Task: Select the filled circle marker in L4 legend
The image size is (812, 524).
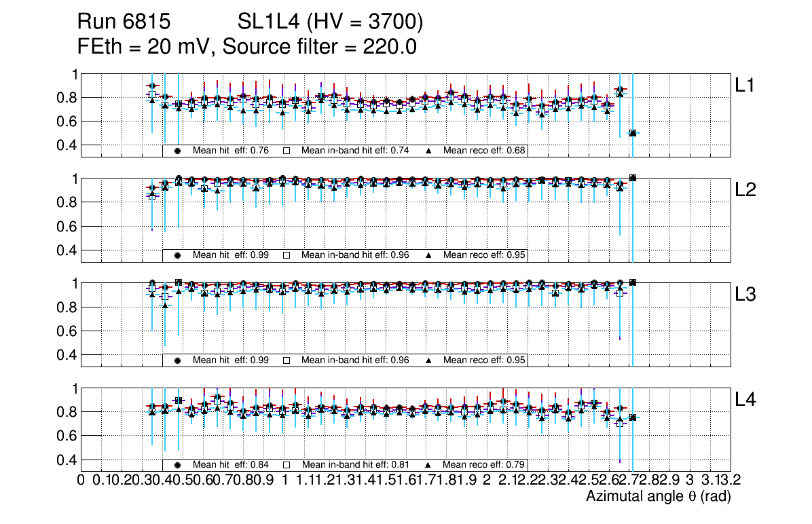Action: pos(178,465)
